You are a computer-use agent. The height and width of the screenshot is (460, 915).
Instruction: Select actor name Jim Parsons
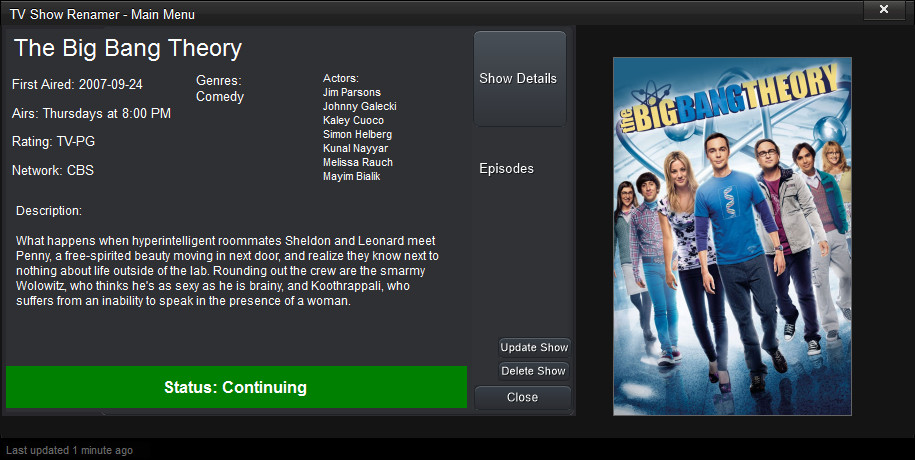352,92
